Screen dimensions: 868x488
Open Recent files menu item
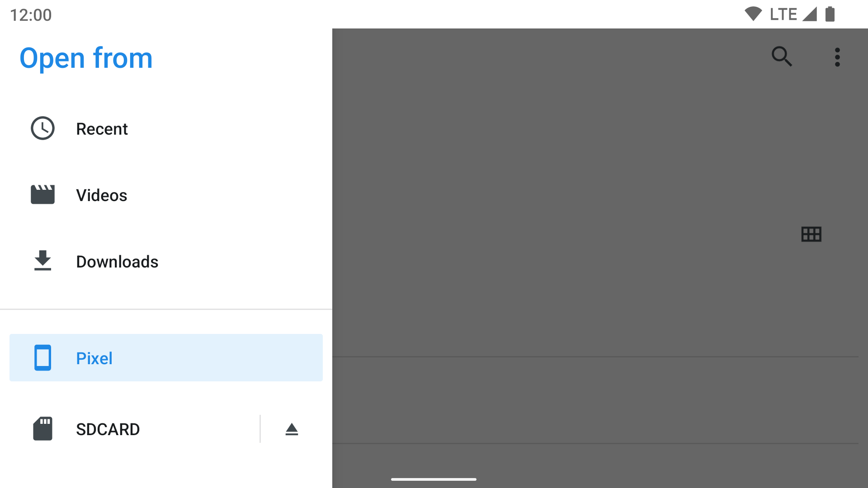pos(166,128)
